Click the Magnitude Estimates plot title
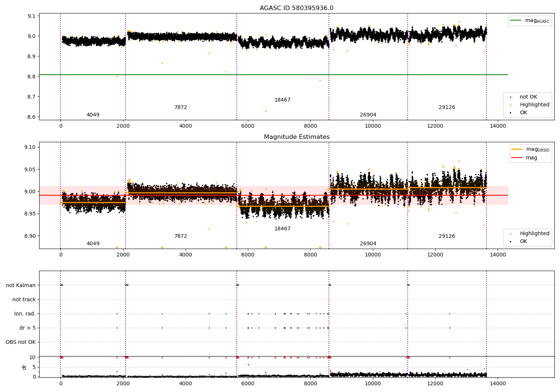Image resolution: width=560 pixels, height=392 pixels. tap(296, 137)
